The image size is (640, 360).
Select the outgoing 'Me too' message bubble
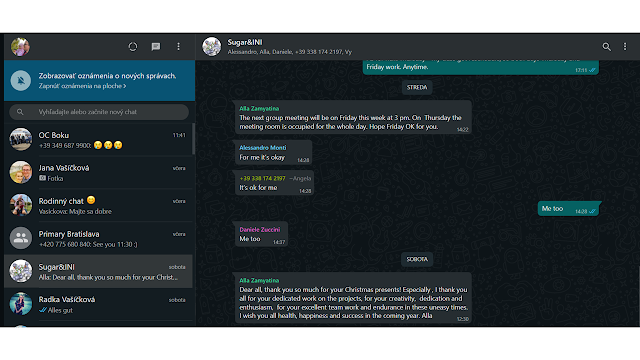pyautogui.click(x=569, y=209)
